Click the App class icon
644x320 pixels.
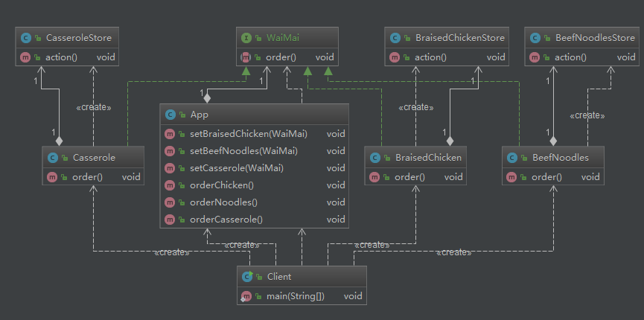170,115
